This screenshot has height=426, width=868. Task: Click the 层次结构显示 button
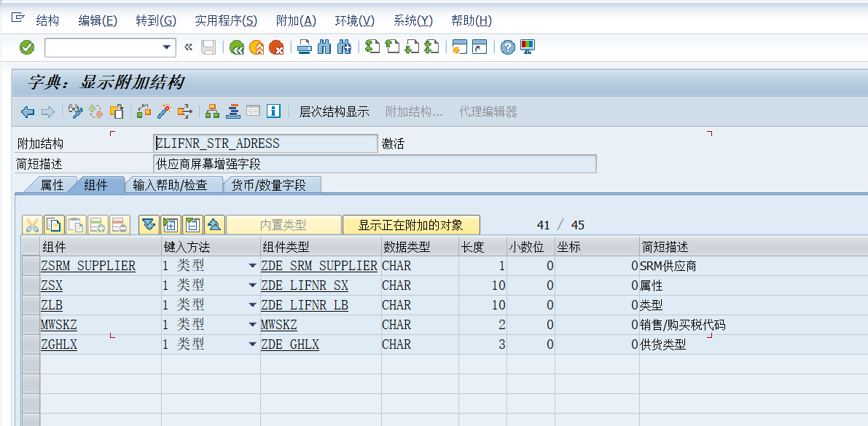pyautogui.click(x=334, y=111)
